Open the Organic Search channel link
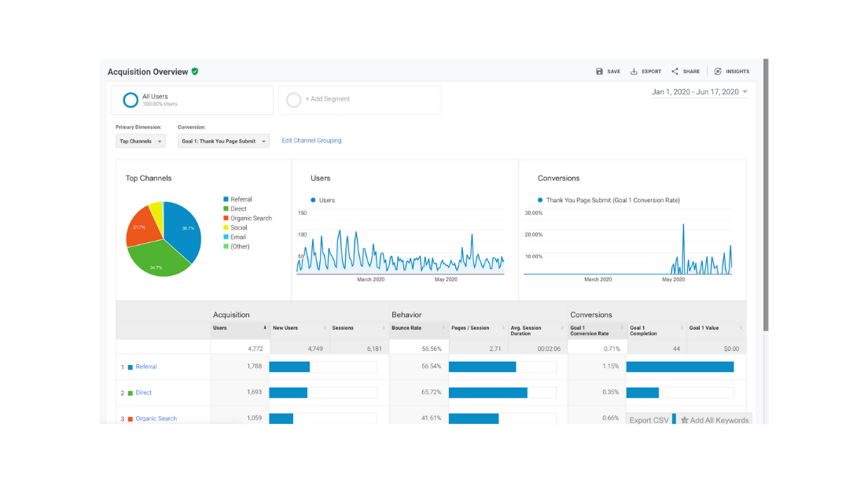The width and height of the screenshot is (868, 483). [x=156, y=418]
